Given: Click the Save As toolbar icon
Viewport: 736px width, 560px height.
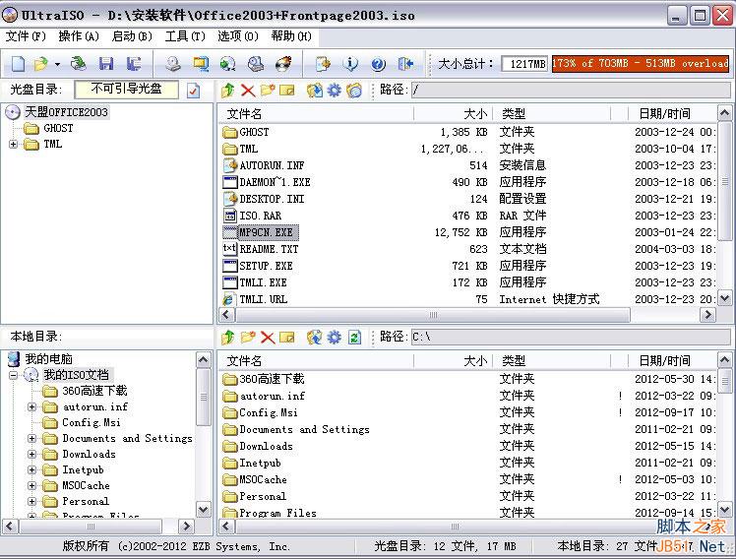Looking at the screenshot, I should coord(134,63).
